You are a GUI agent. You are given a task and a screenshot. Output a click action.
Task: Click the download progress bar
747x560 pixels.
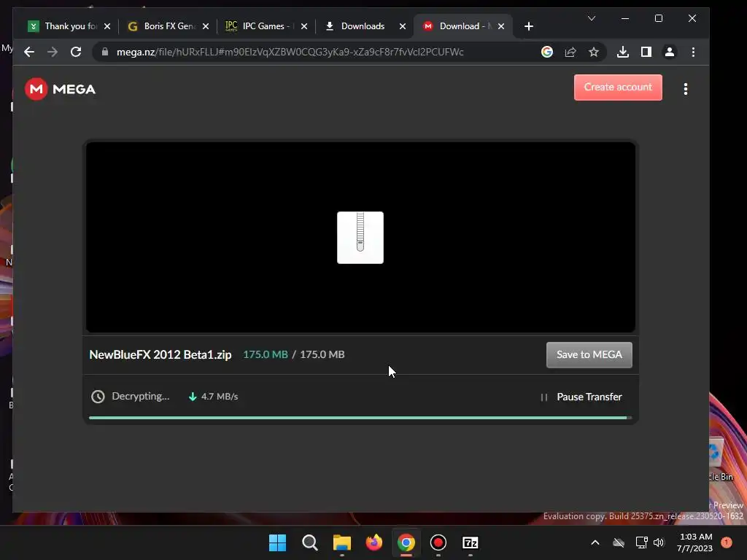pos(360,418)
